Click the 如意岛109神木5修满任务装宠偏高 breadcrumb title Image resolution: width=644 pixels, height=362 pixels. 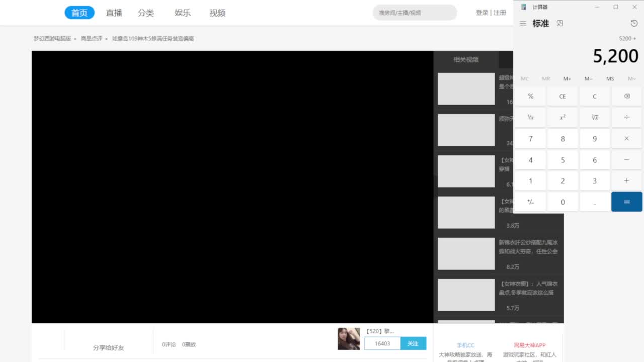(x=153, y=38)
